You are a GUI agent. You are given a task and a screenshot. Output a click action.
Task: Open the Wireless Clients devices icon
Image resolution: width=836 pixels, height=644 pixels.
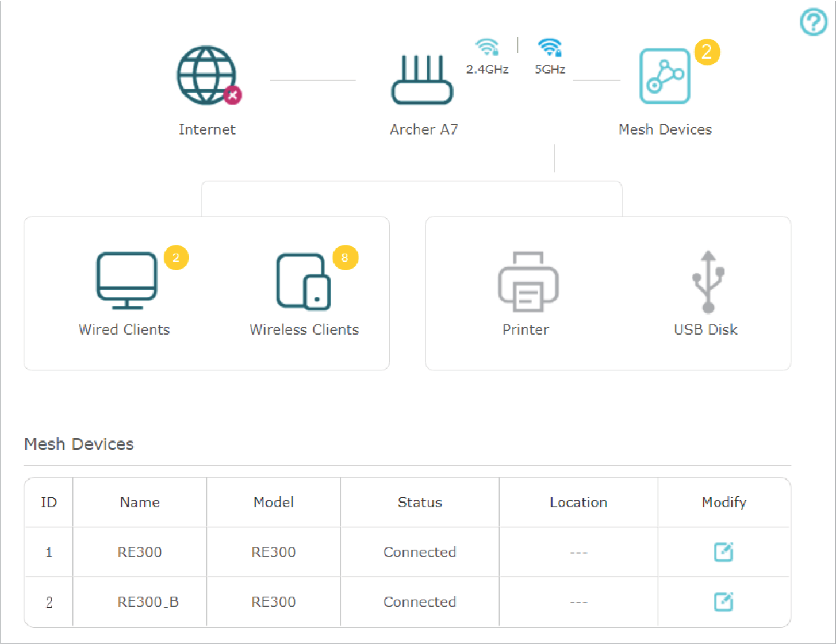pos(304,281)
